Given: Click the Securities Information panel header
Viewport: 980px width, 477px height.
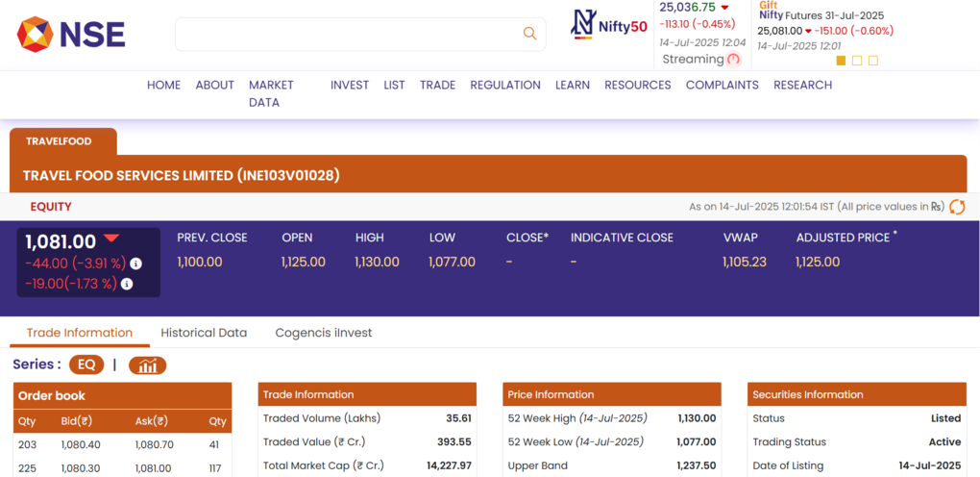Looking at the screenshot, I should pos(857,395).
